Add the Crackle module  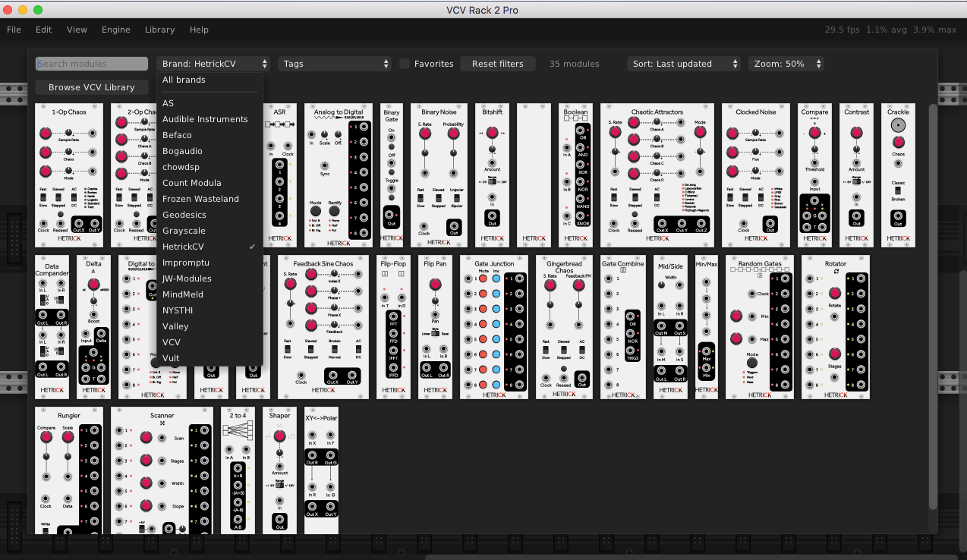[898, 175]
